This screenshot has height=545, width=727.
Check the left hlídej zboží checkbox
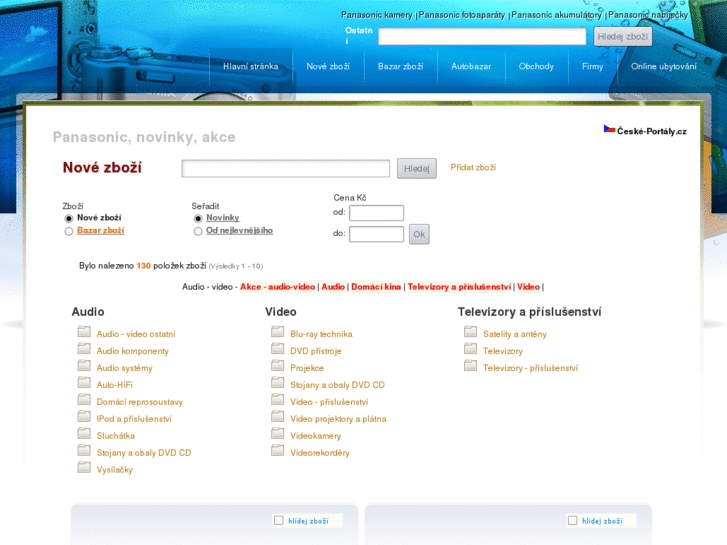point(279,520)
